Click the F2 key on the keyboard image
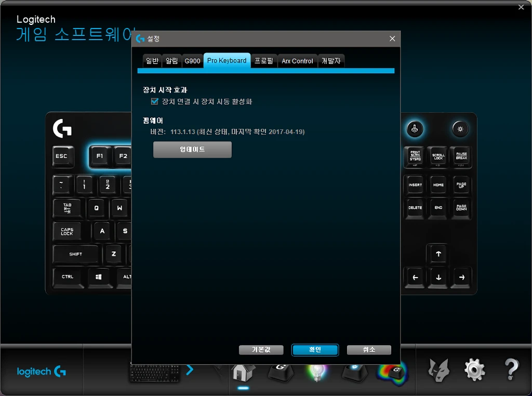This screenshot has height=396, width=532. click(123, 156)
